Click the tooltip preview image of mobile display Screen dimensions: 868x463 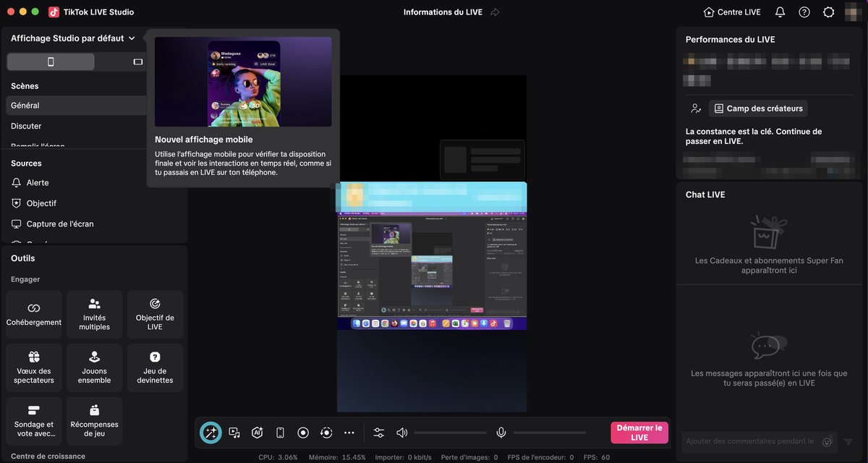click(x=243, y=82)
